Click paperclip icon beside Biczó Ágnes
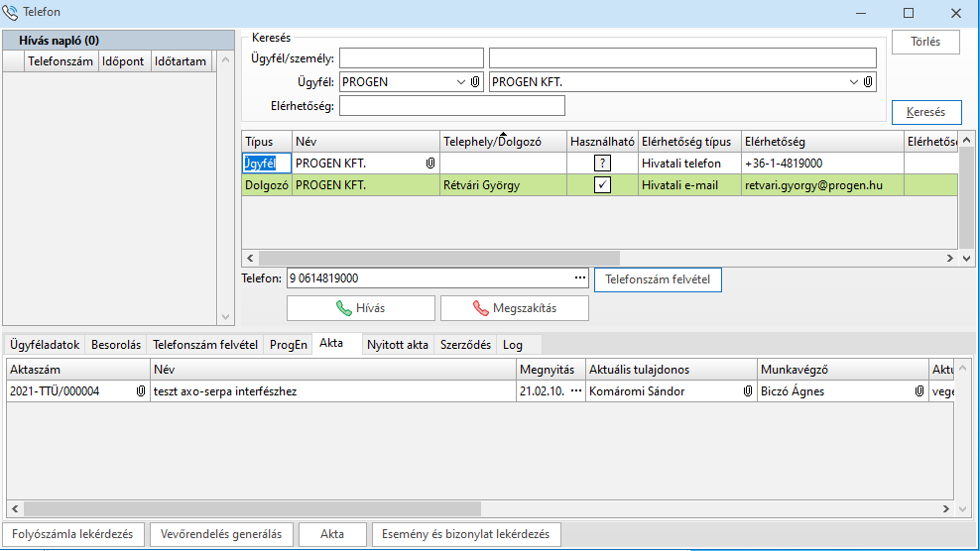This screenshot has width=980, height=551. click(919, 391)
